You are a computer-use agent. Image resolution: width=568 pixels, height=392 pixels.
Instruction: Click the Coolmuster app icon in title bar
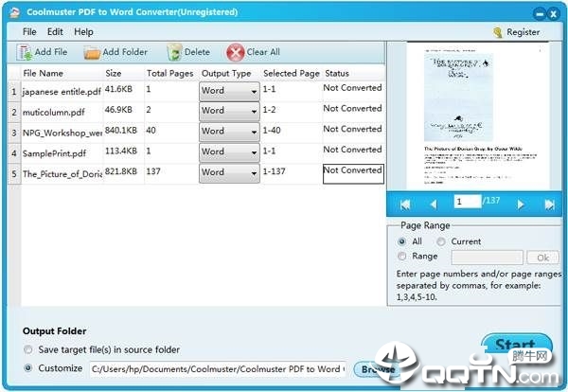[14, 12]
